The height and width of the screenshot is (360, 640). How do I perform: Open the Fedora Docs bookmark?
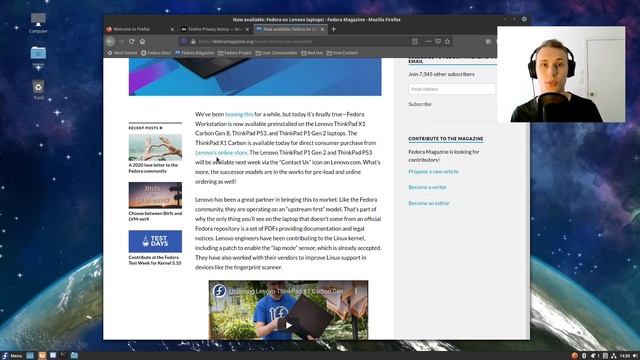[156, 53]
